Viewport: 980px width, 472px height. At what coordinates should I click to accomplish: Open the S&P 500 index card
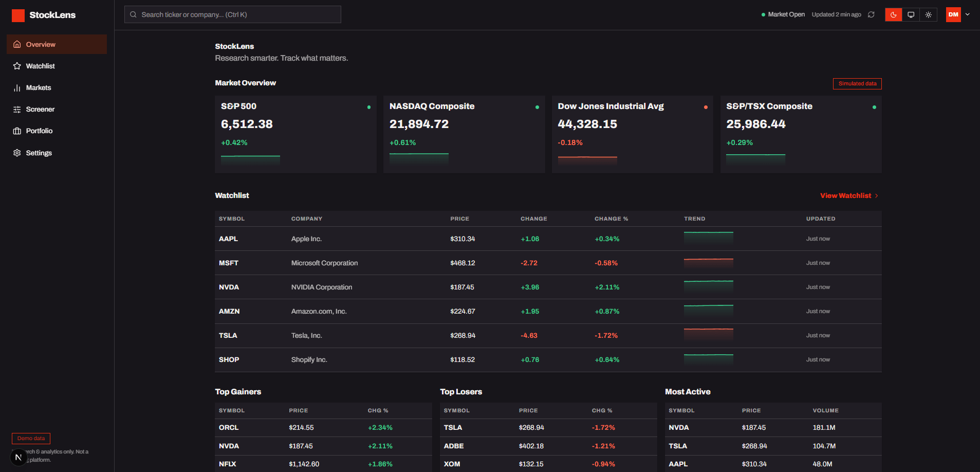tap(295, 134)
